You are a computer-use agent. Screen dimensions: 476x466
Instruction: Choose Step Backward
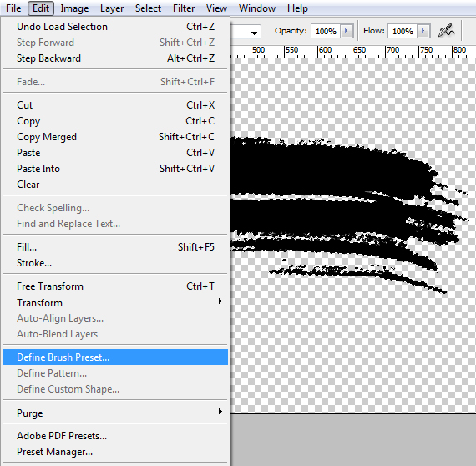pyautogui.click(x=115, y=58)
